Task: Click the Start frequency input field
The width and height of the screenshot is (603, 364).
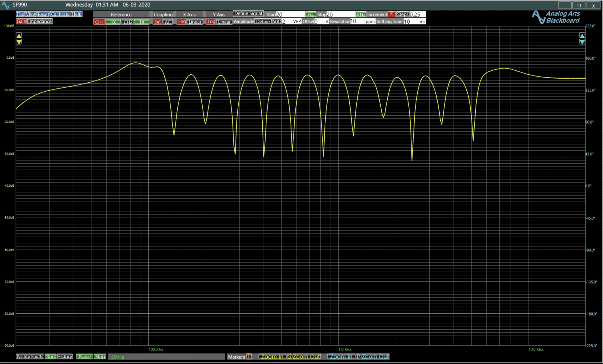Action: [x=291, y=14]
